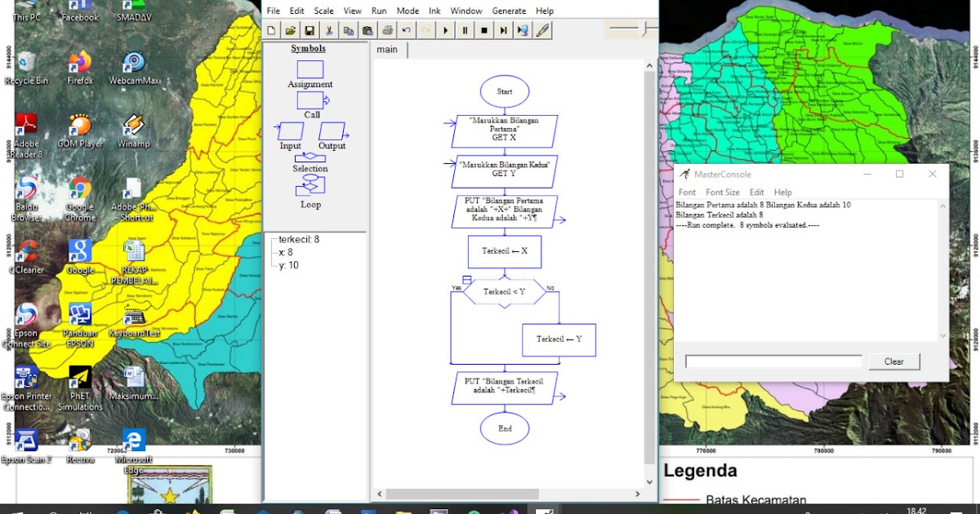Select the Loop symbol in Symbols panel
980x514 pixels.
(310, 186)
